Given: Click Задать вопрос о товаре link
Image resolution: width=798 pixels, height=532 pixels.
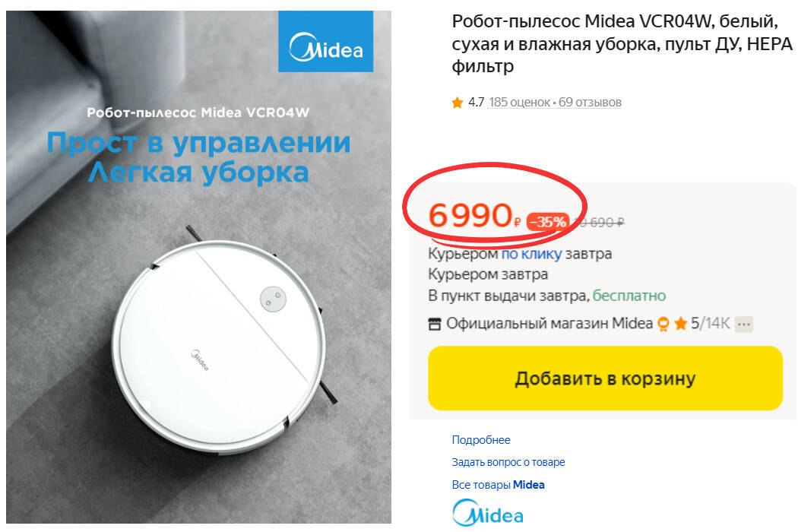Looking at the screenshot, I should 508,462.
